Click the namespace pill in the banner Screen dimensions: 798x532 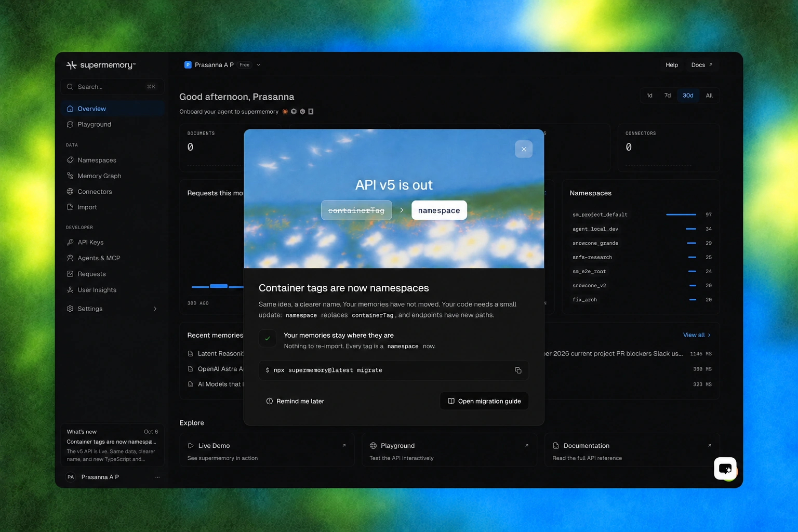(439, 210)
